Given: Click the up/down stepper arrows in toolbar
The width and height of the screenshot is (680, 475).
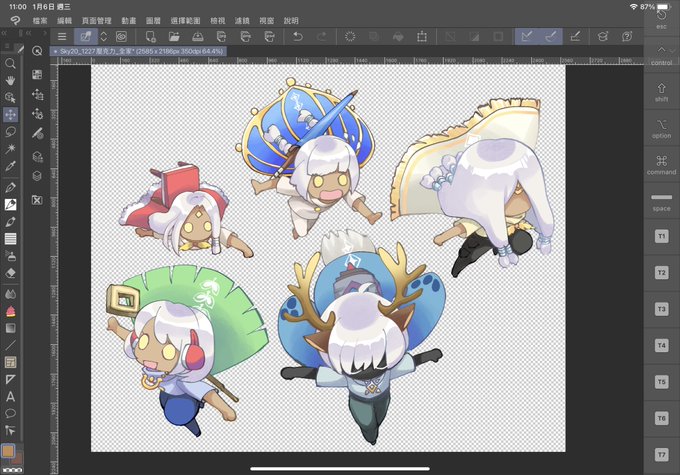Looking at the screenshot, I should (104, 36).
